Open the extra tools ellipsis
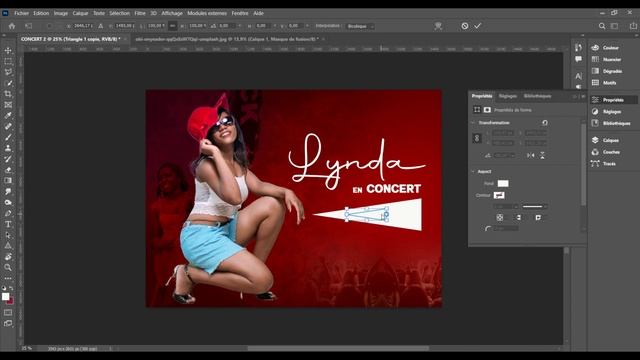 tap(8, 278)
